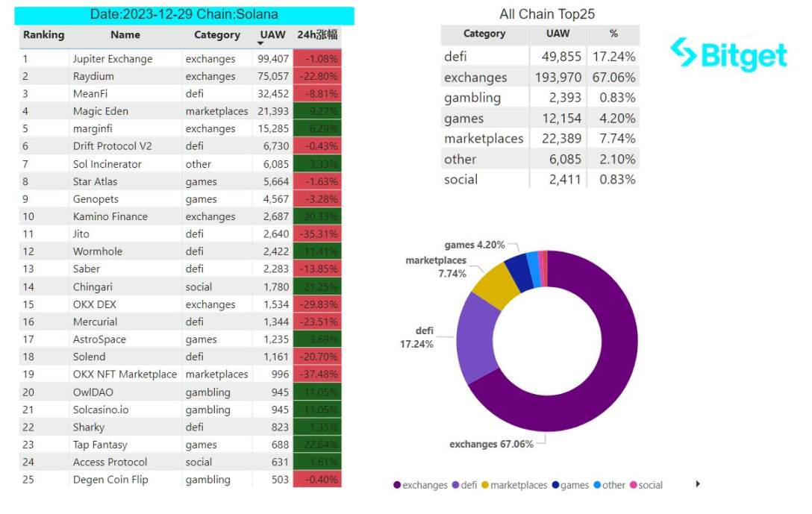Click the exchanges legend dot
The height and width of the screenshot is (514, 812).
397,485
